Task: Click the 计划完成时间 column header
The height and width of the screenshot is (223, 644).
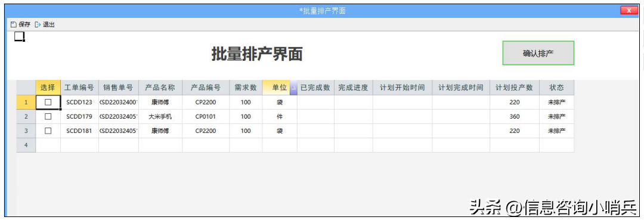Action: pyautogui.click(x=461, y=88)
